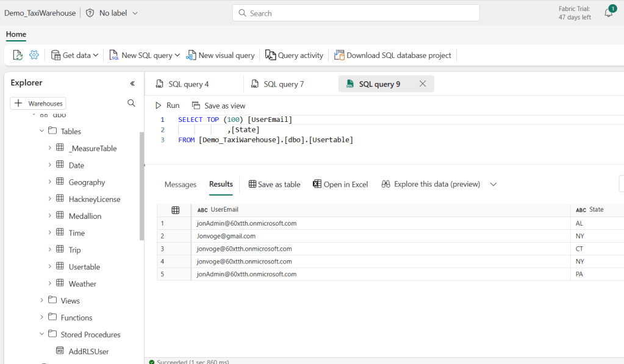Run the SQL query
The height and width of the screenshot is (364, 624).
(x=167, y=105)
